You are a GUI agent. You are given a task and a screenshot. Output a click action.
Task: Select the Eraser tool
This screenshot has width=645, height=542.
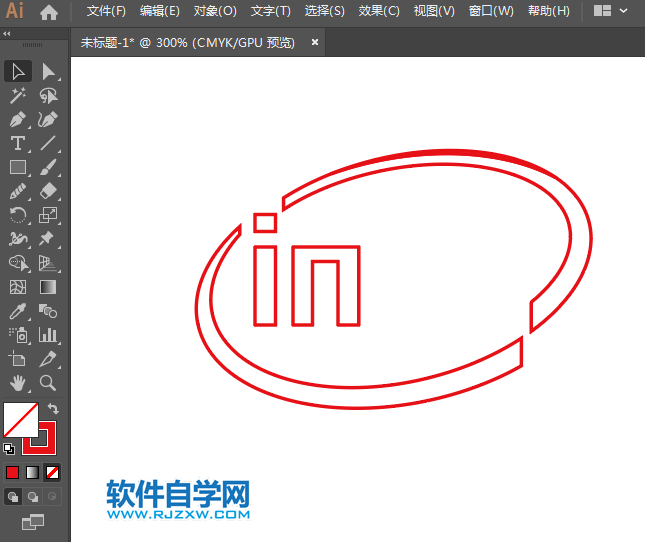[49, 191]
